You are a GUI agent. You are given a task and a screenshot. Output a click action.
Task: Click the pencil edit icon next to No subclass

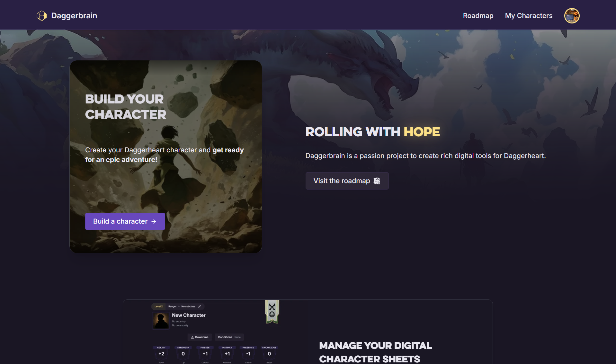199,306
